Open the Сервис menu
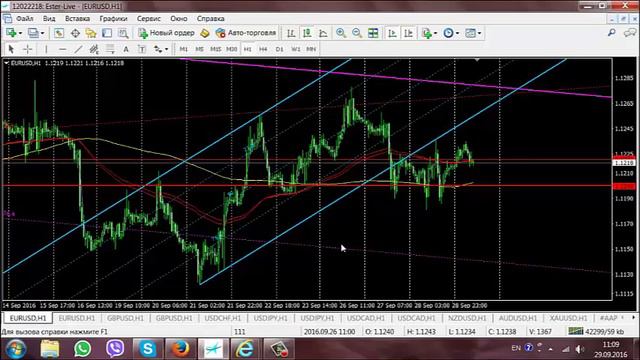The image size is (640, 360). click(149, 19)
